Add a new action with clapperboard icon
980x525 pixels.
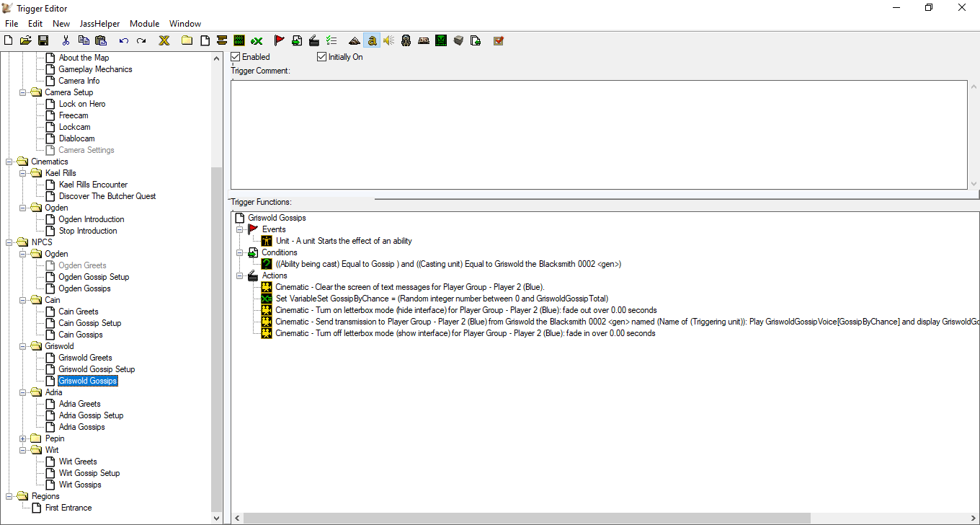tap(314, 40)
